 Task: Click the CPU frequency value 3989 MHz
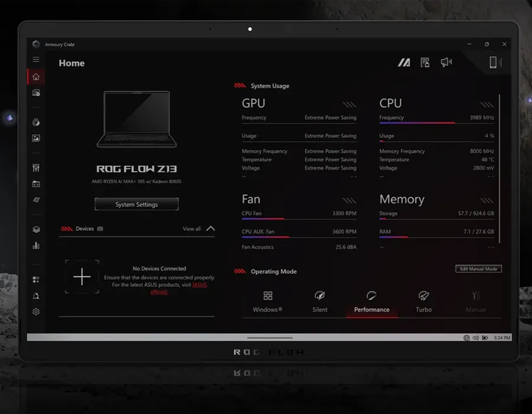[482, 118]
